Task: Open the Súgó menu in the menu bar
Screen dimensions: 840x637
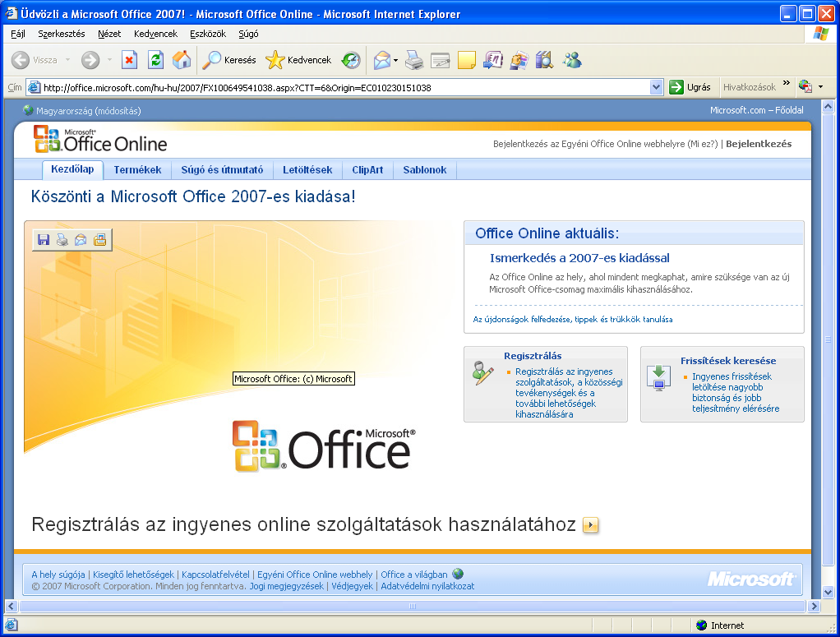Action: point(248,34)
